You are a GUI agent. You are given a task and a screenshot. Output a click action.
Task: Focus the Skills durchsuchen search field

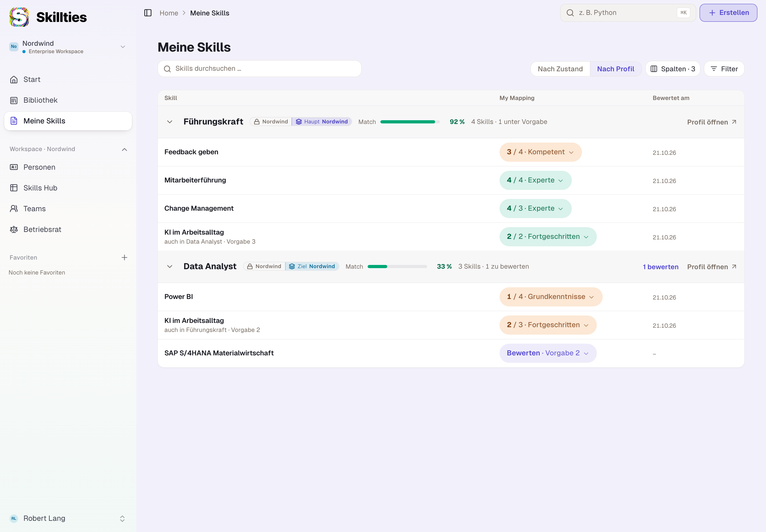coord(259,69)
